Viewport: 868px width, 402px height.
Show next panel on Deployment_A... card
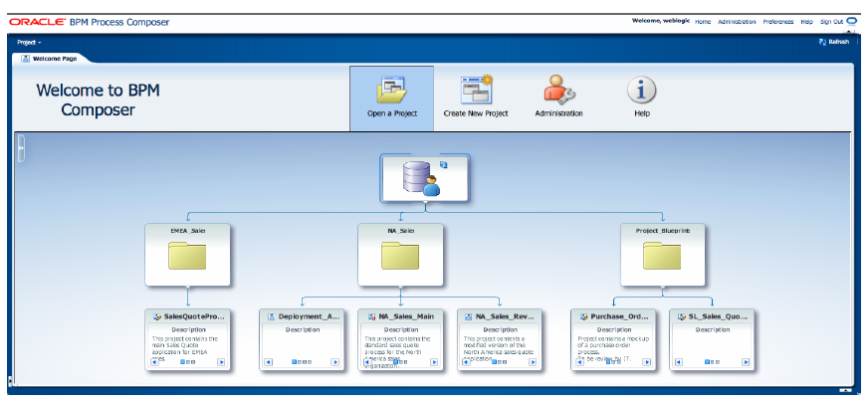click(x=334, y=362)
